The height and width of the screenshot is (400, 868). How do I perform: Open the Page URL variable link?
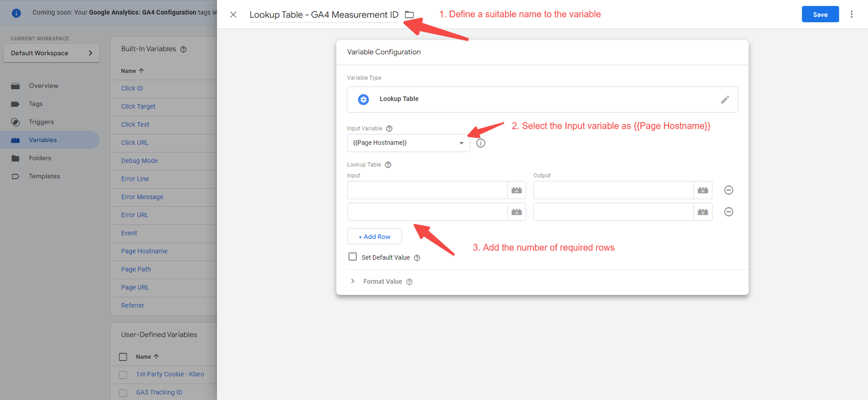coord(135,288)
